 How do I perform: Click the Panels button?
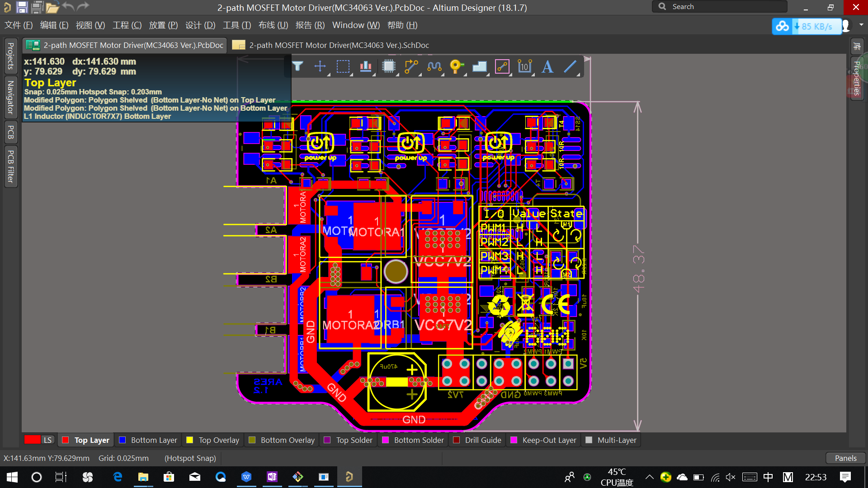[x=845, y=458]
